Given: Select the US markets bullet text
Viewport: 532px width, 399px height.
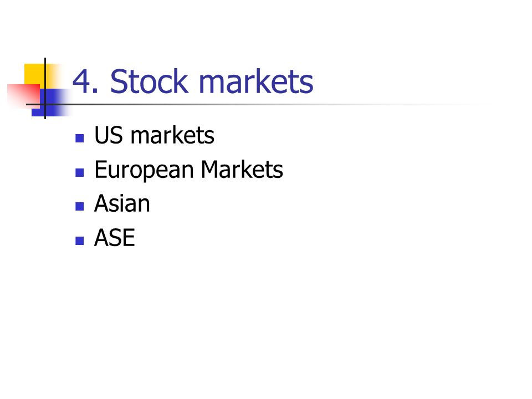Looking at the screenshot, I should pos(155,135).
